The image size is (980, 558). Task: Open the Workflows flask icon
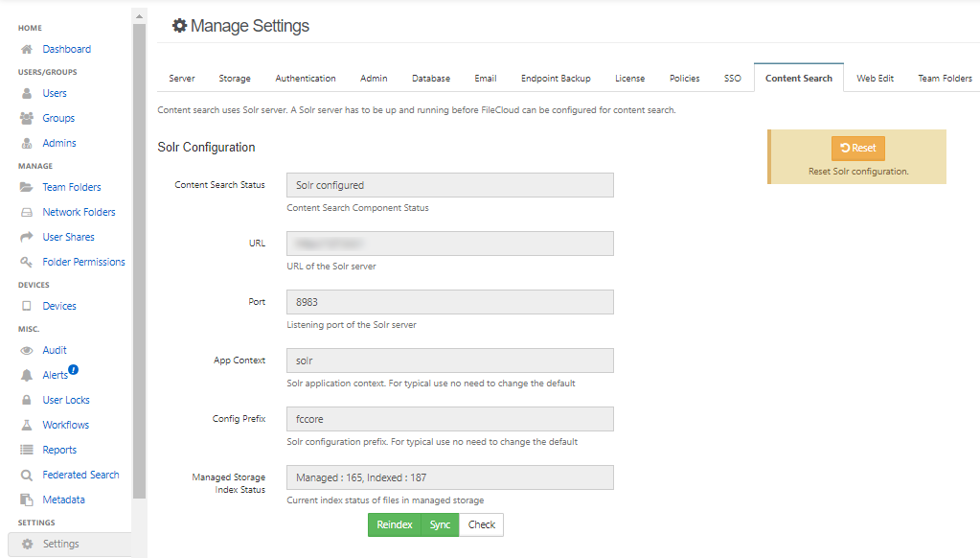26,425
